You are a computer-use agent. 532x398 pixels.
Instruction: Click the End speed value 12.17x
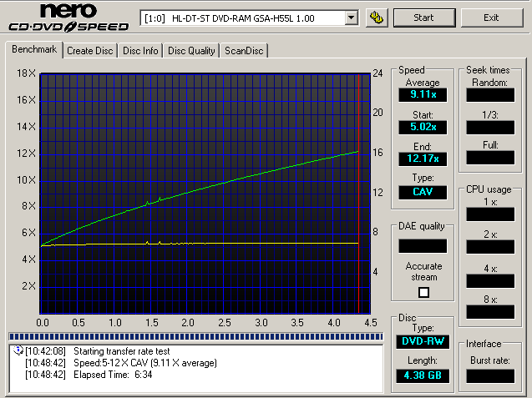423,159
